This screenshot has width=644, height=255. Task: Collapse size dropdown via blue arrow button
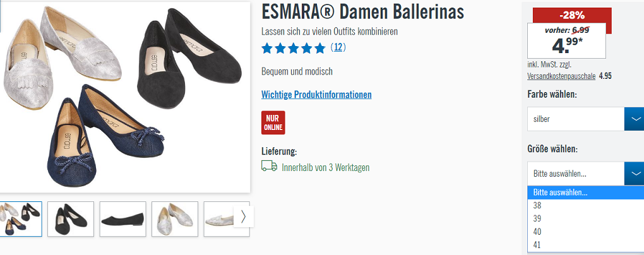pos(634,174)
